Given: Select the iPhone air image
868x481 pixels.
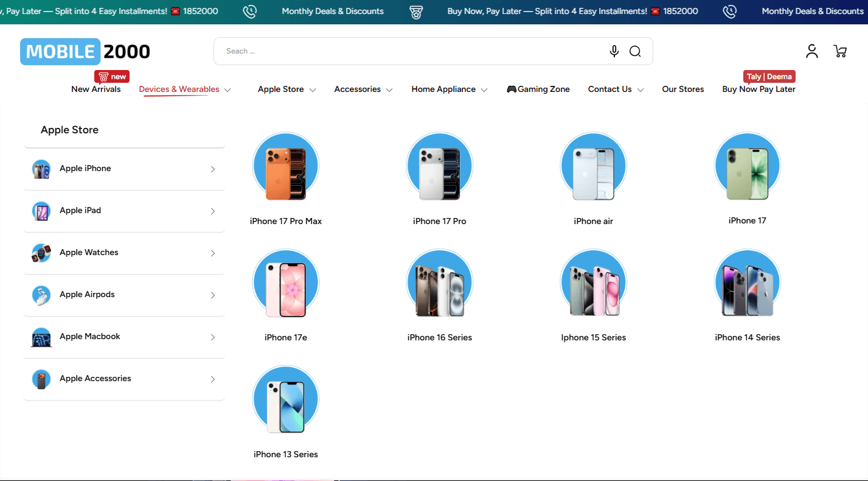Looking at the screenshot, I should coord(594,166).
